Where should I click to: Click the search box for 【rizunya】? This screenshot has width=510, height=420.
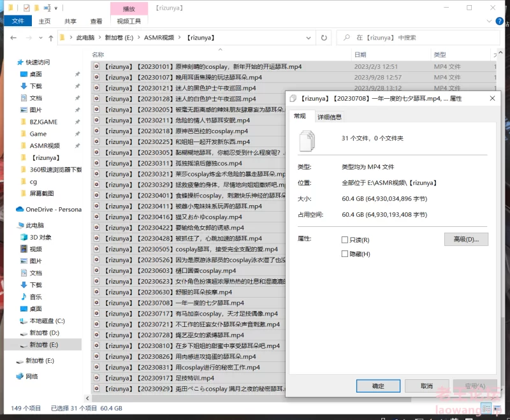click(x=418, y=38)
